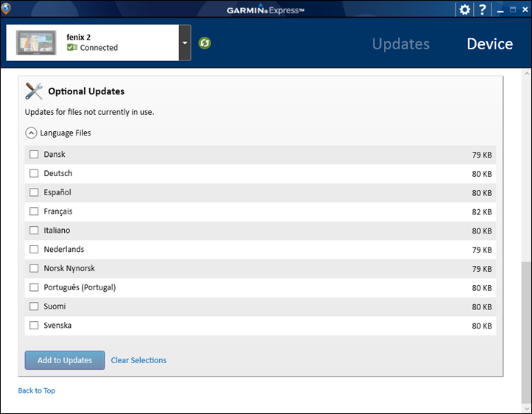Collapse the Language Files section
Image resolution: width=532 pixels, height=414 pixels.
tap(31, 133)
